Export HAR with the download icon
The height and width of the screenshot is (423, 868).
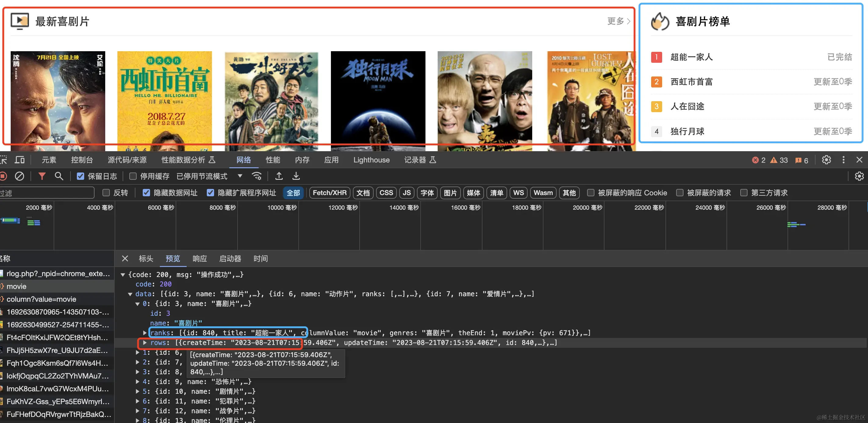point(296,176)
